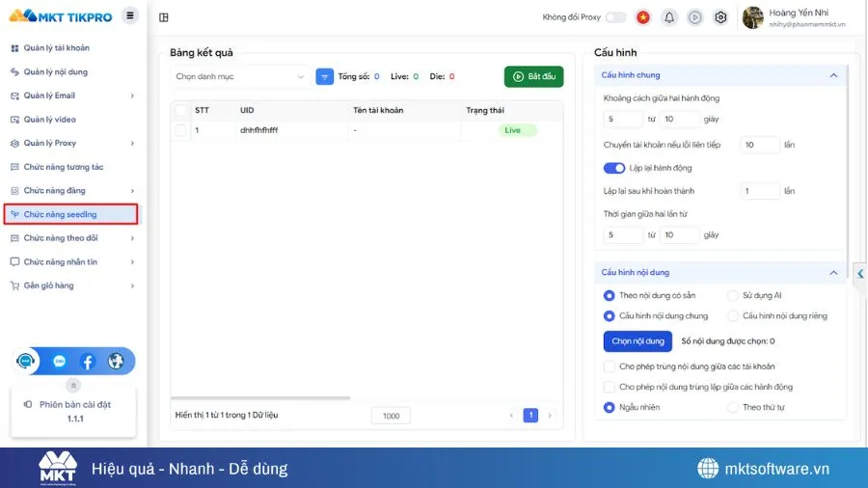This screenshot has height=488, width=868.
Task: Open the notifications bell
Action: tap(668, 17)
